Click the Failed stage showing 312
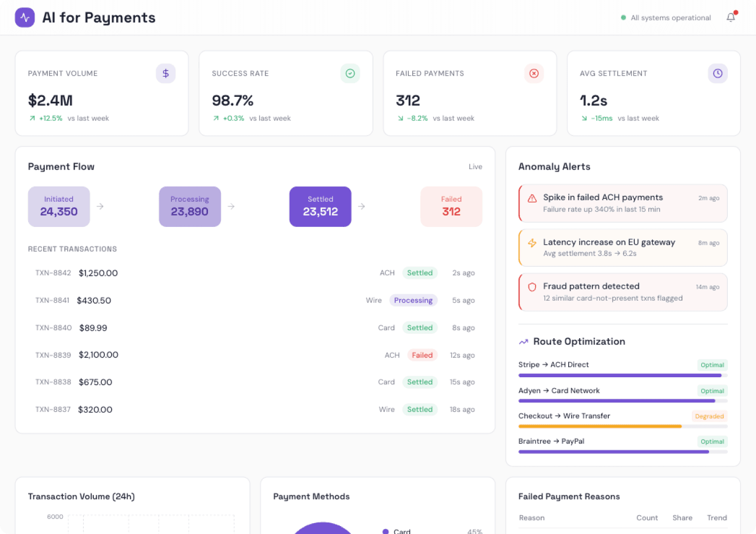756x534 pixels. tap(451, 206)
